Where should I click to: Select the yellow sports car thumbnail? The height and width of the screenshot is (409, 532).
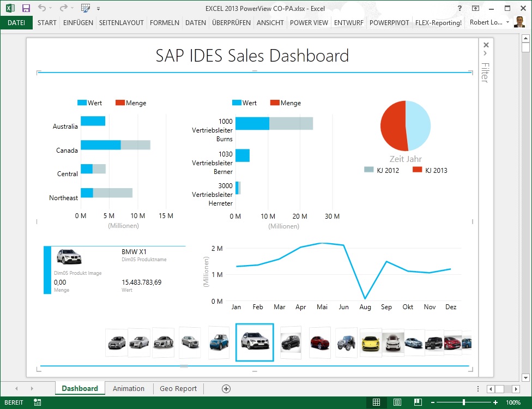tap(371, 342)
